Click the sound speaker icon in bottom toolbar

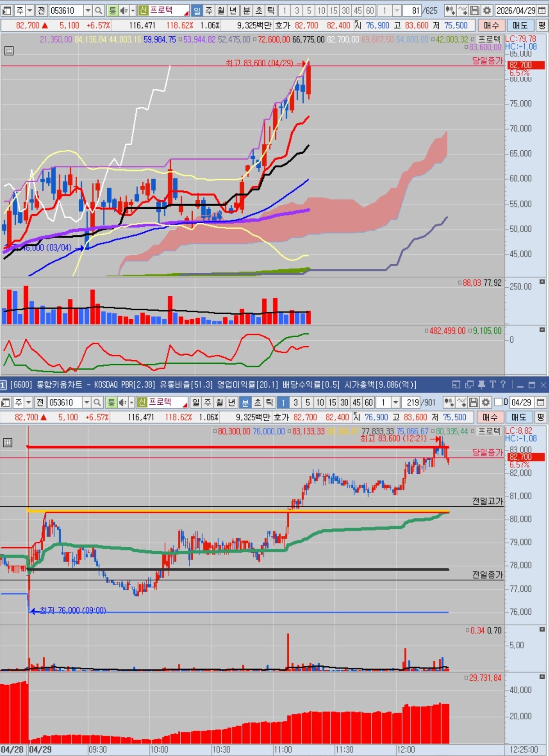[123, 402]
